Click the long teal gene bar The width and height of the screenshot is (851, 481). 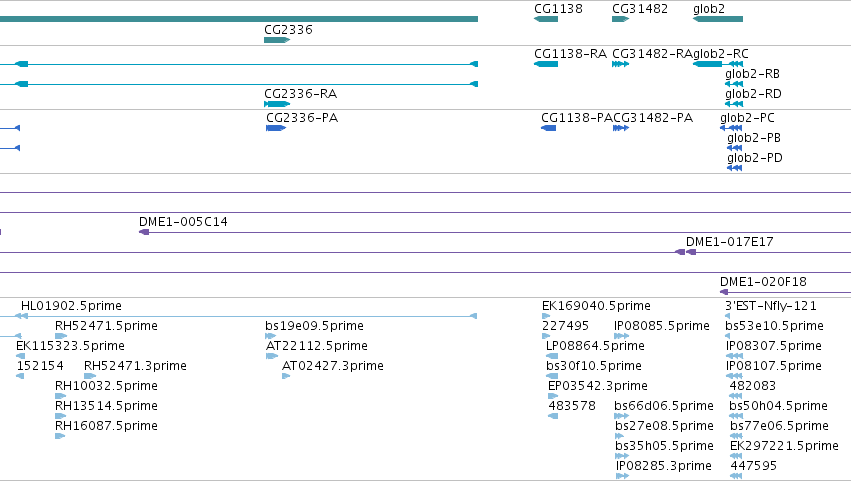point(239,19)
